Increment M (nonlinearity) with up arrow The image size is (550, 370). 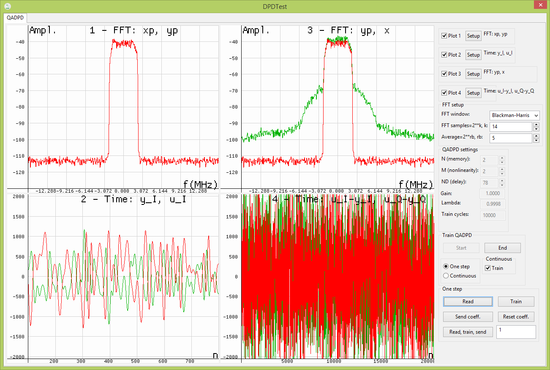502,169
